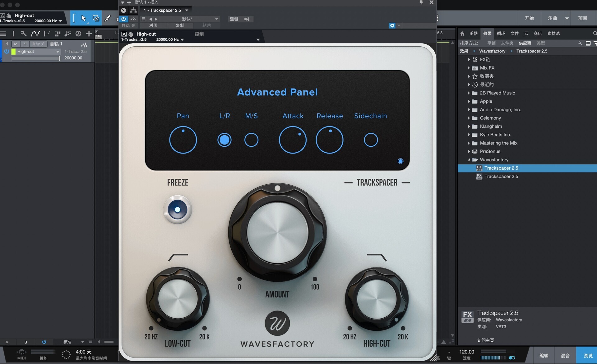Pin the plugin window
Image resolution: width=597 pixels, height=364 pixels.
pyautogui.click(x=421, y=2)
